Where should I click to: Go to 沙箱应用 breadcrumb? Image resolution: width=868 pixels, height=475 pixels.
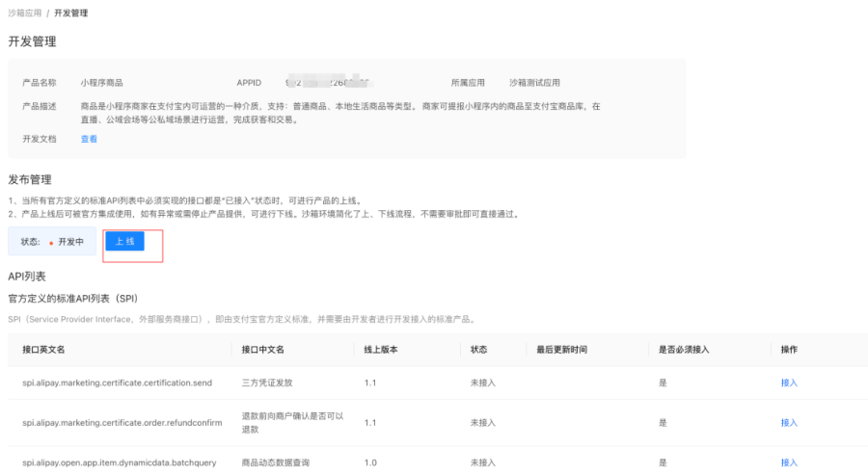pos(24,13)
